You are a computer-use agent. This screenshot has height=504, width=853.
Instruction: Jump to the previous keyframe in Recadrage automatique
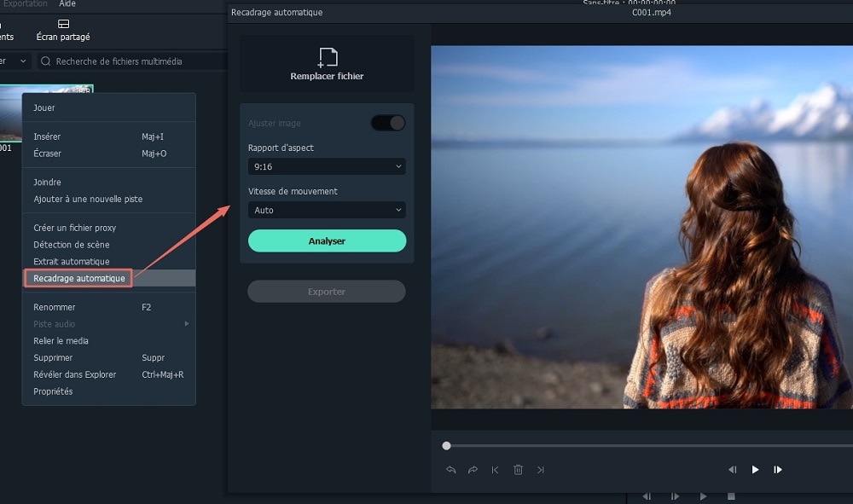click(x=495, y=470)
